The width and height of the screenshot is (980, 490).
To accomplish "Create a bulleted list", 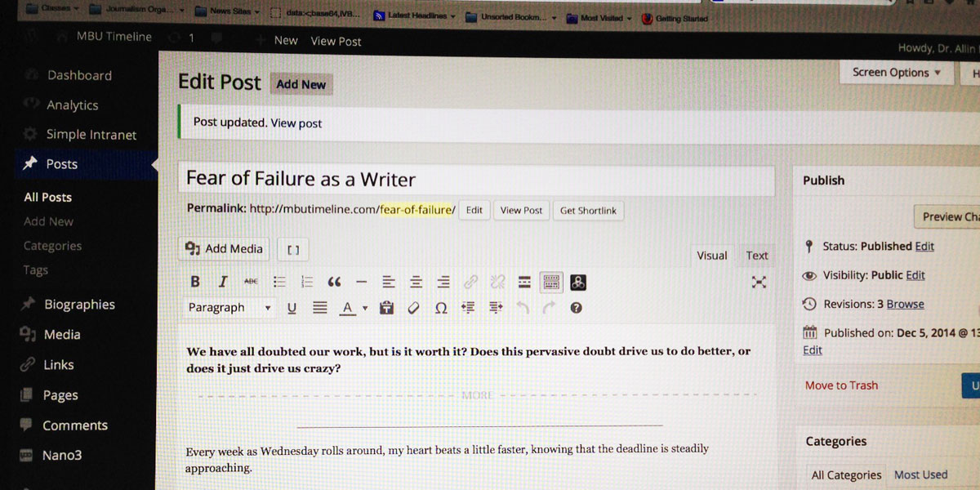I will (279, 282).
